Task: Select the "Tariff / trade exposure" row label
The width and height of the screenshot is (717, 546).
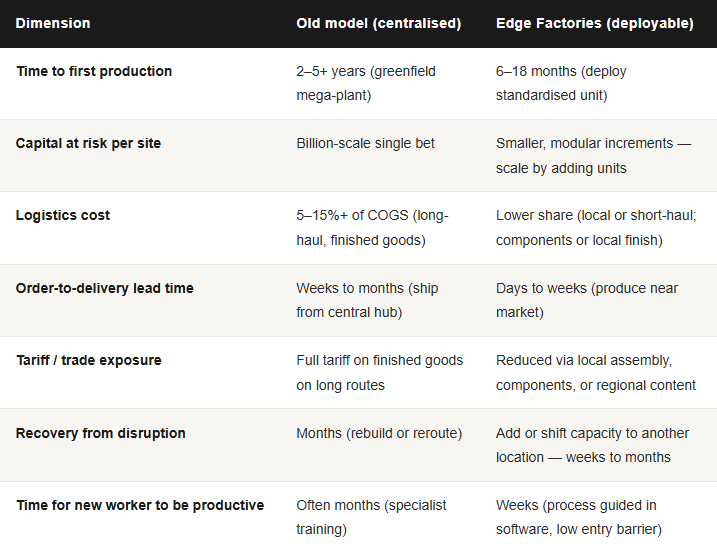Action: pos(88,360)
